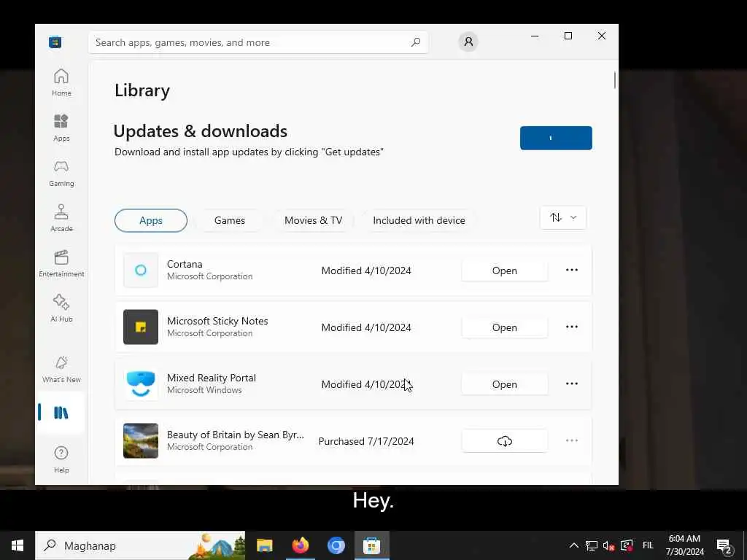Click the FIL language indicator

pos(648,545)
